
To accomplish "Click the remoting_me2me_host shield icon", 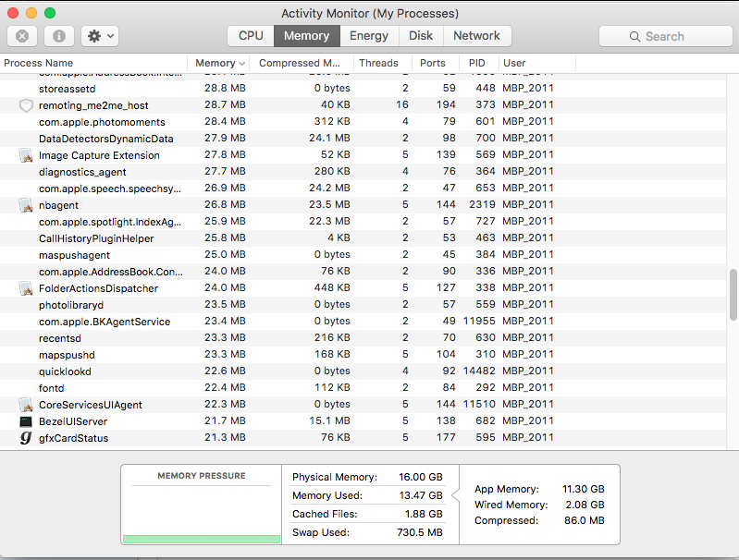I will coord(26,105).
